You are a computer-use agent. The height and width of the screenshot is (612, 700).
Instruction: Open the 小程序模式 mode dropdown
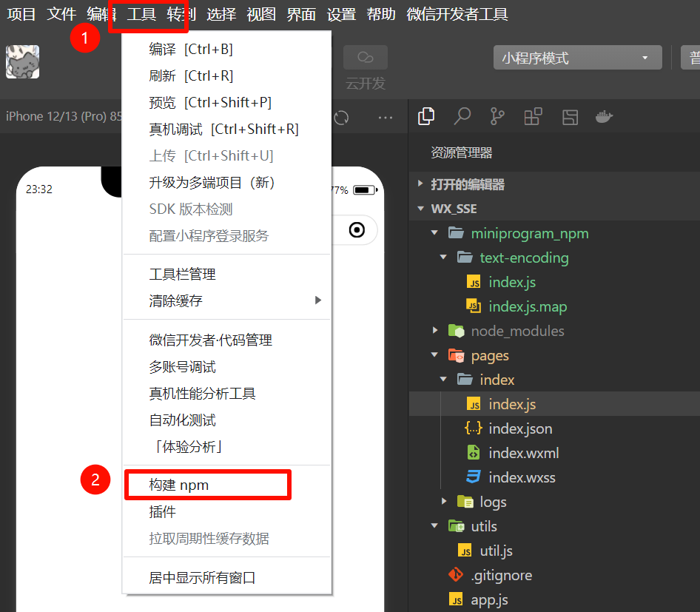click(577, 58)
